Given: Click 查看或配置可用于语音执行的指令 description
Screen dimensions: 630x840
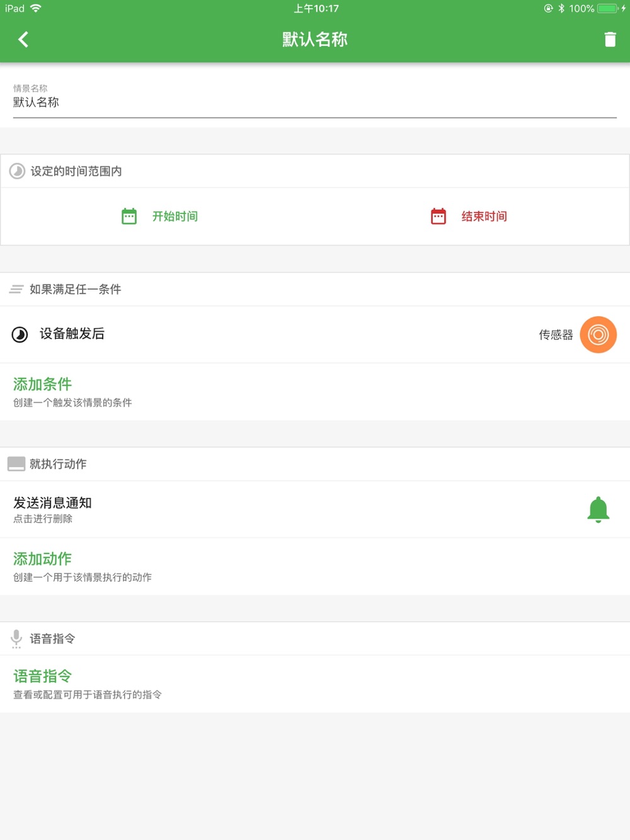Looking at the screenshot, I should pos(88,695).
